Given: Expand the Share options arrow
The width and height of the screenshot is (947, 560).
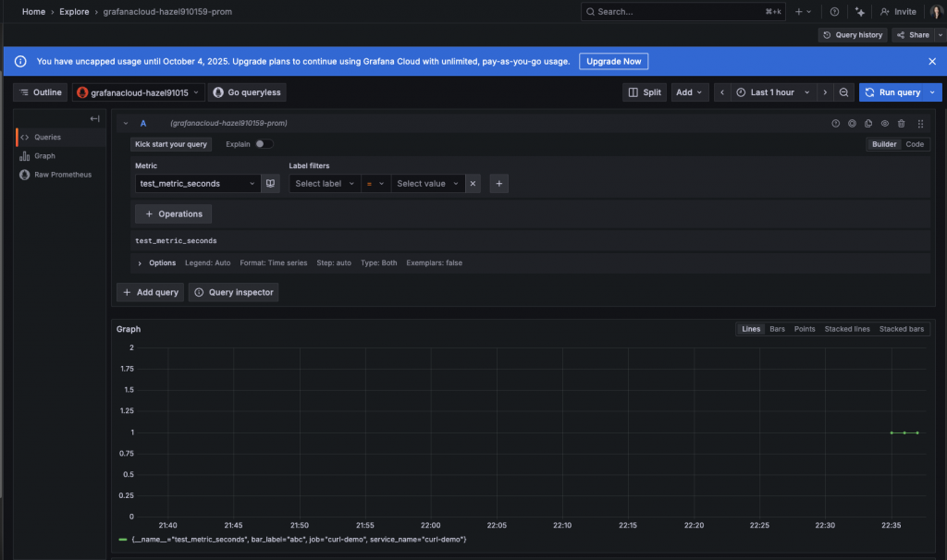Looking at the screenshot, I should pyautogui.click(x=941, y=35).
